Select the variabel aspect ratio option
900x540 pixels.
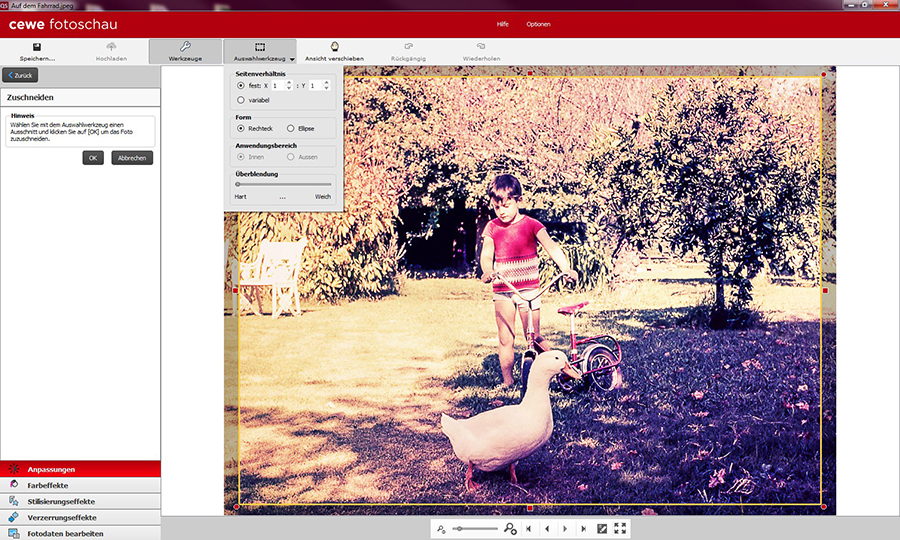point(241,100)
